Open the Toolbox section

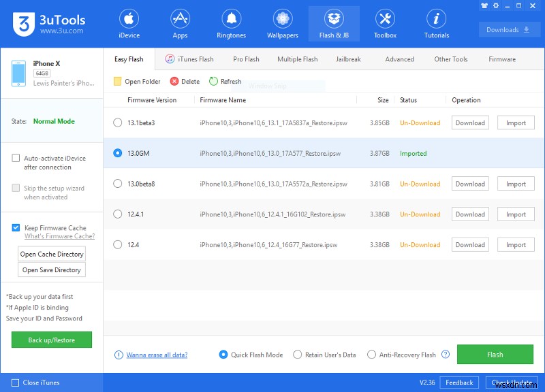(385, 24)
